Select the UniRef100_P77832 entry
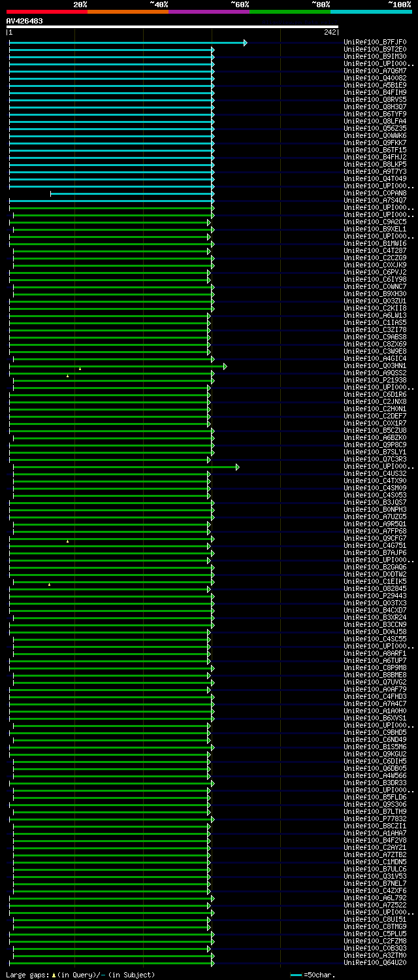The height and width of the screenshot is (980, 418). 375,819
